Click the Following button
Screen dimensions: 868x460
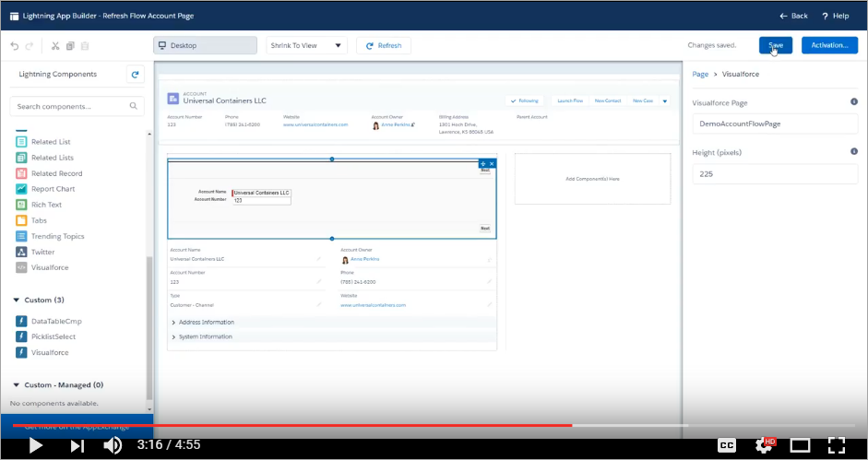coord(524,100)
